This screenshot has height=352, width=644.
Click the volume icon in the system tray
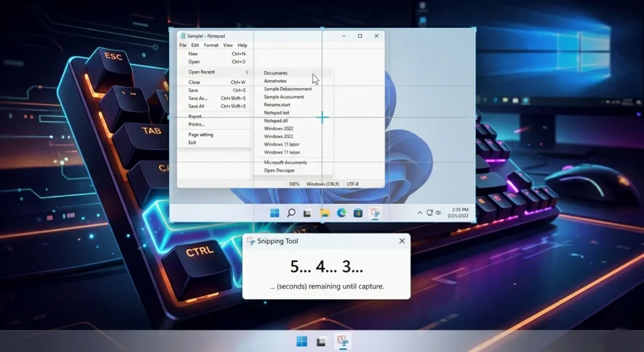(438, 213)
